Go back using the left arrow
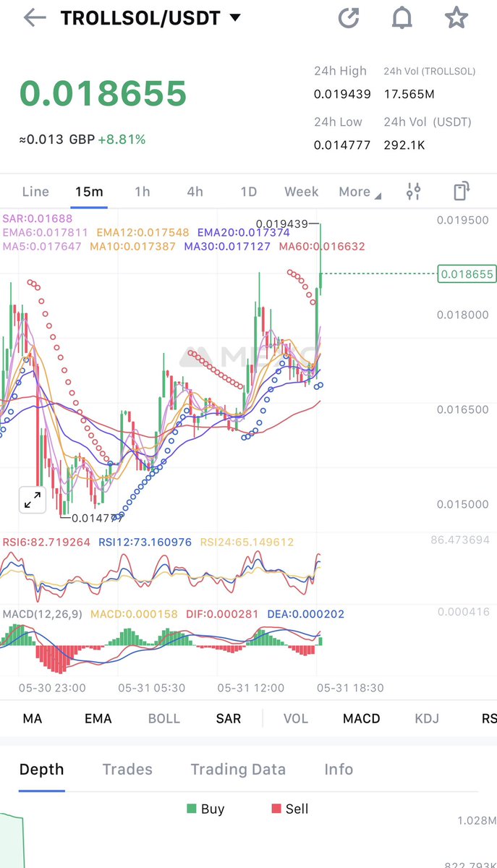497x868 pixels. [35, 18]
